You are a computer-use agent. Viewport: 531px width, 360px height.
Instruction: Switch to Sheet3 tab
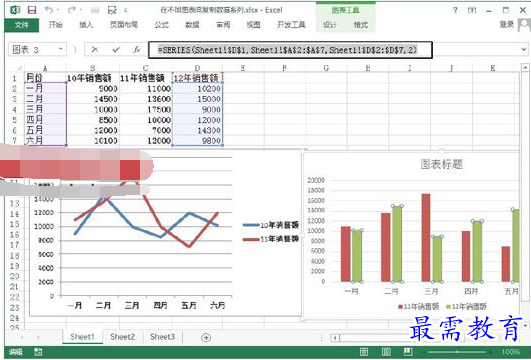(x=162, y=337)
